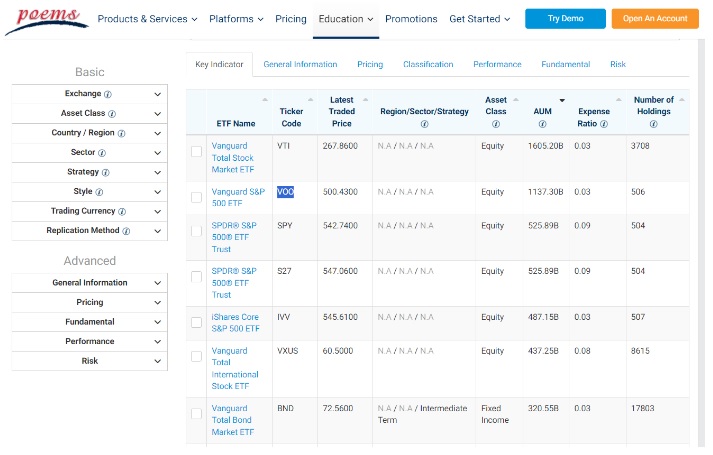Viewport: 713px width, 455px height.
Task: Switch to Performance tab above table
Action: pyautogui.click(x=497, y=65)
